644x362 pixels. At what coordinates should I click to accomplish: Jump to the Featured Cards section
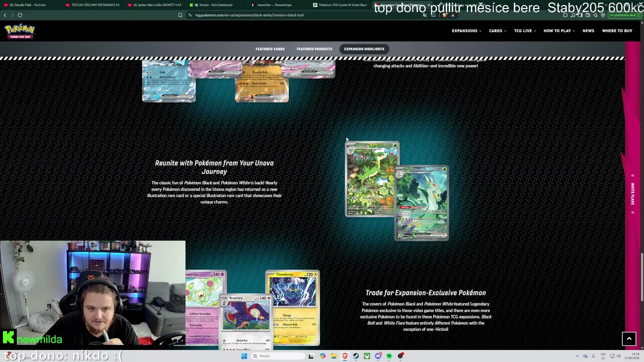coord(270,49)
